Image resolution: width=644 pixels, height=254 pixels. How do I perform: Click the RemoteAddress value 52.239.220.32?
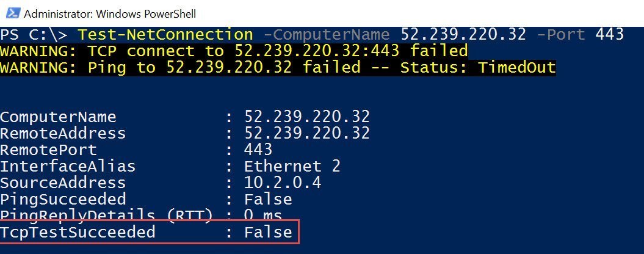(x=307, y=133)
